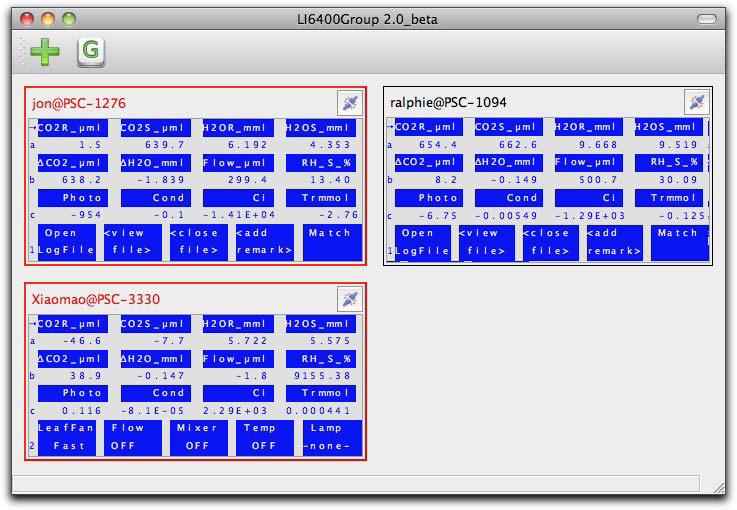
Task: Click the green G group toolbar icon
Action: 91,51
